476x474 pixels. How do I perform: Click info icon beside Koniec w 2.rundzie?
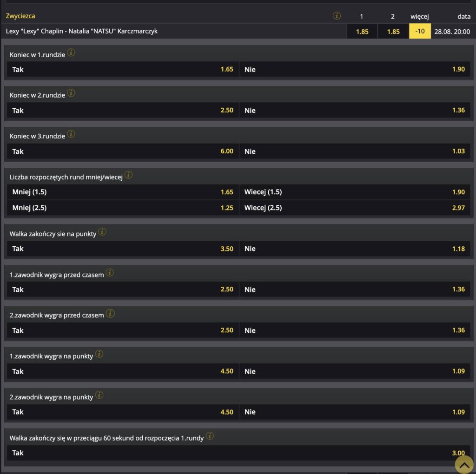[71, 93]
